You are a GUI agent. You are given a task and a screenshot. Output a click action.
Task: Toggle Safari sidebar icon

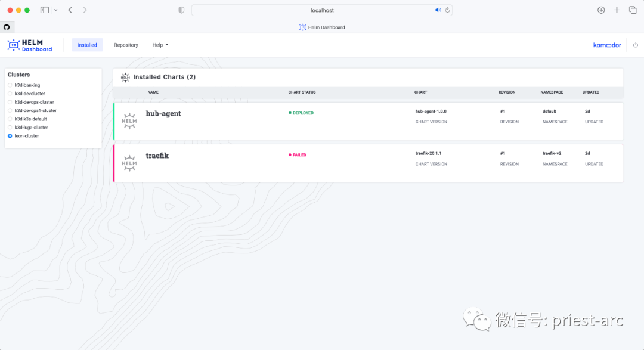44,10
